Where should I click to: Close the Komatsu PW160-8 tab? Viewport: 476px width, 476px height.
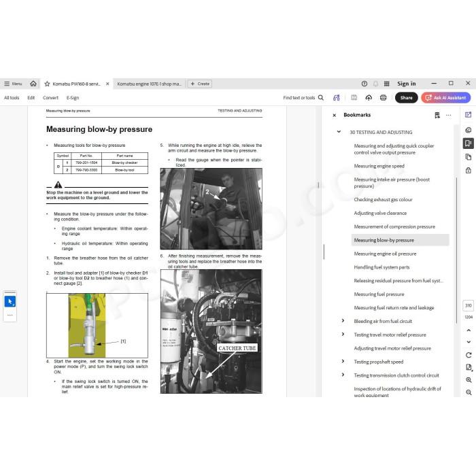pyautogui.click(x=107, y=84)
